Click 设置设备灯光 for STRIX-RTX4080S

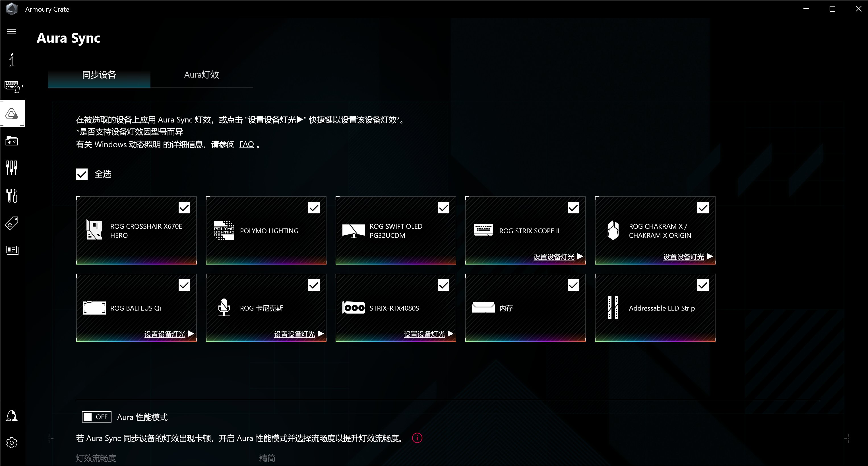429,334
